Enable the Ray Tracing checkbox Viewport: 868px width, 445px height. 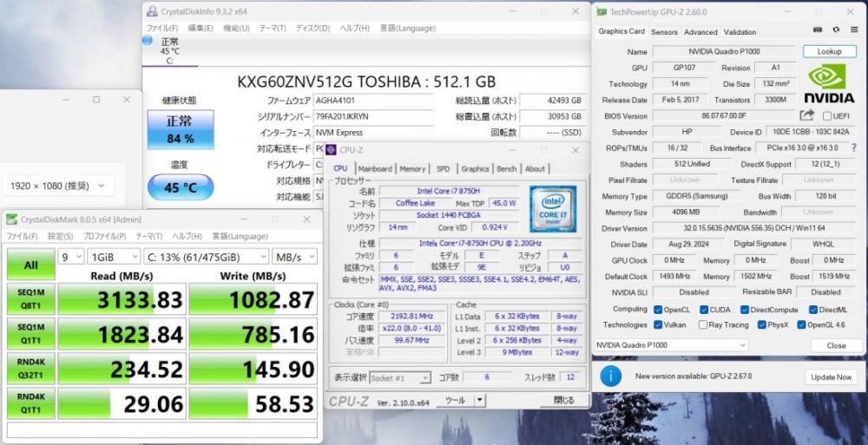[703, 325]
